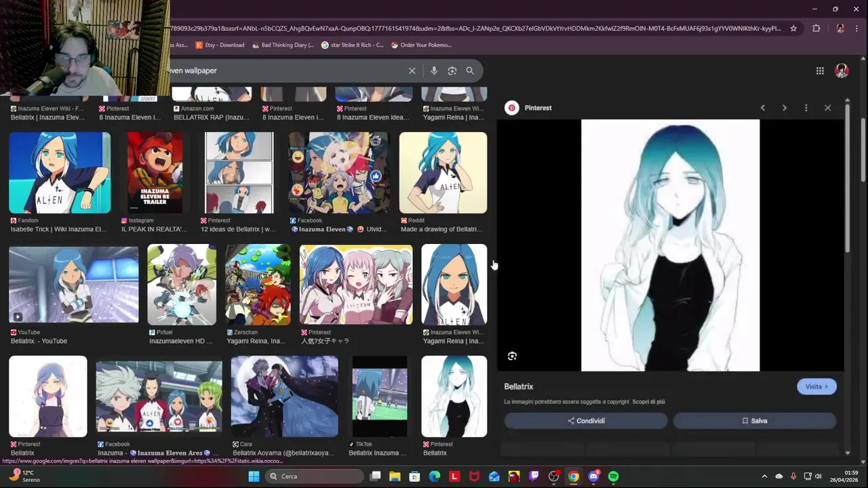Image resolution: width=868 pixels, height=488 pixels.
Task: Select the Instagram Inazuma Eleven RE Trailer thumbnail
Action: pyautogui.click(x=155, y=173)
